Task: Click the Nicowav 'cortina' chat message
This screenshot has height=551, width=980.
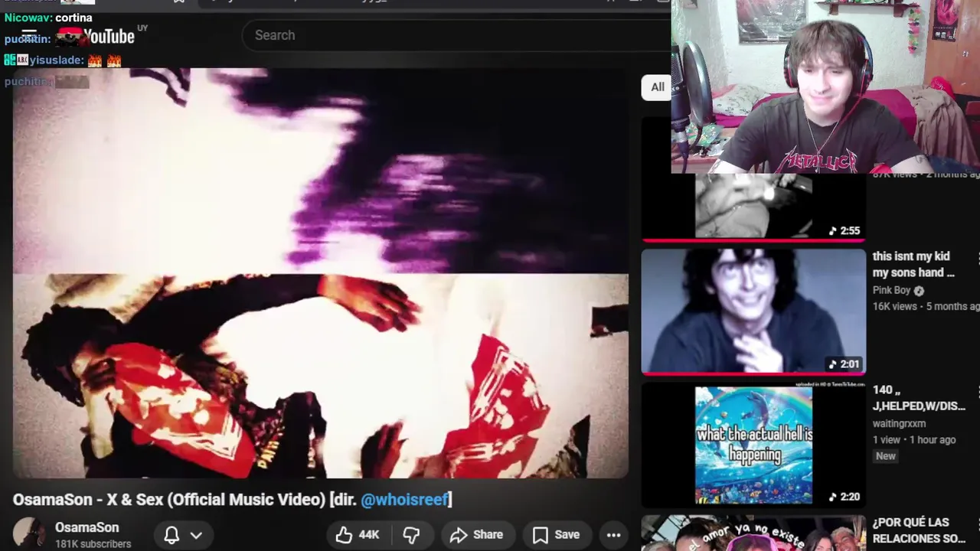Action: point(47,18)
